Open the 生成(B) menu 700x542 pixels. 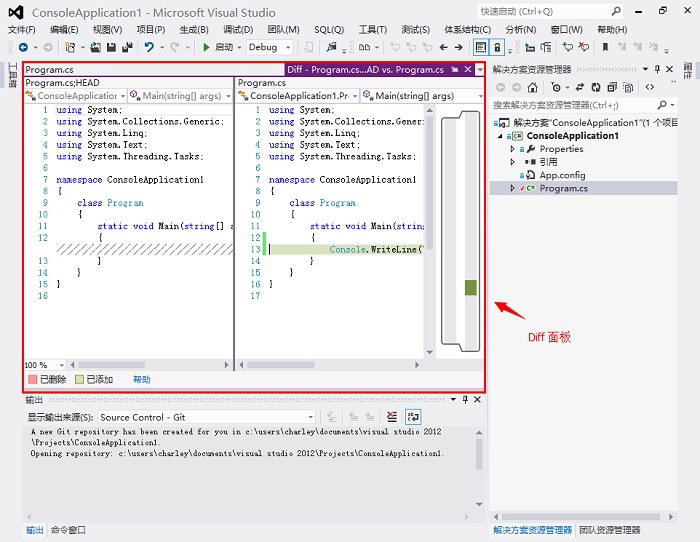(194, 29)
